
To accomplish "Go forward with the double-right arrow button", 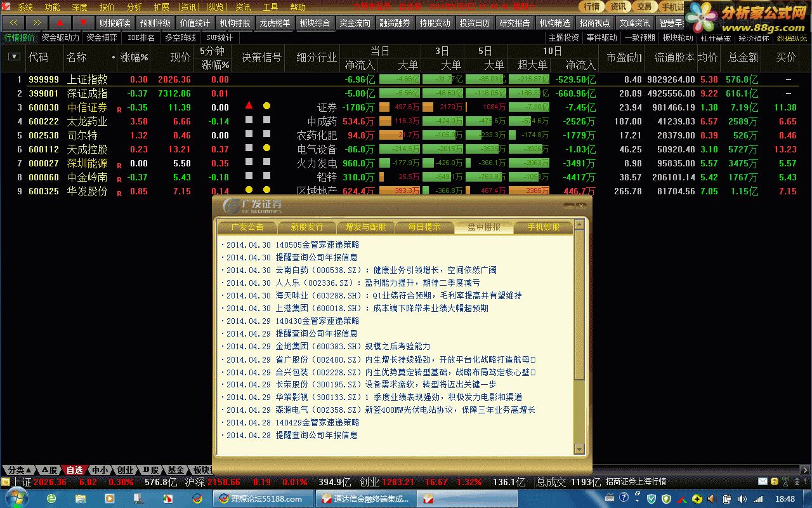I will (37, 23).
